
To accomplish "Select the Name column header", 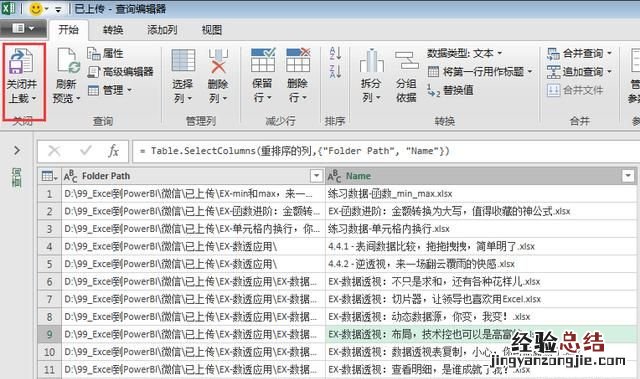I will coord(481,176).
